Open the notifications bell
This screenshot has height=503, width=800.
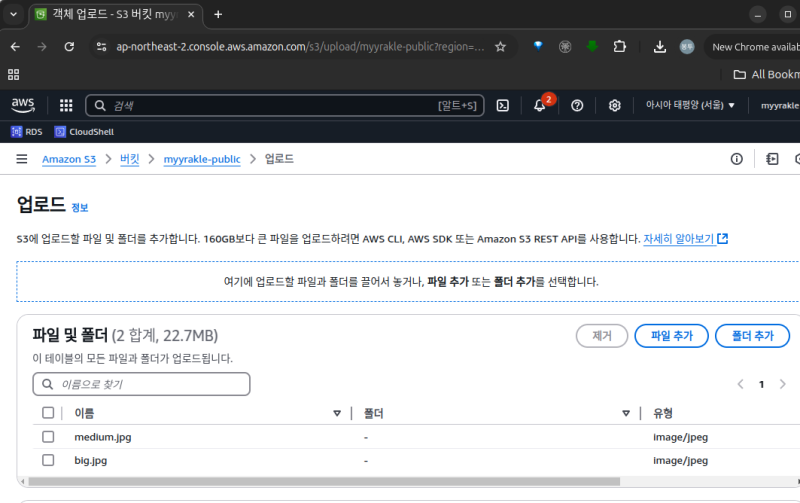pyautogui.click(x=540, y=106)
